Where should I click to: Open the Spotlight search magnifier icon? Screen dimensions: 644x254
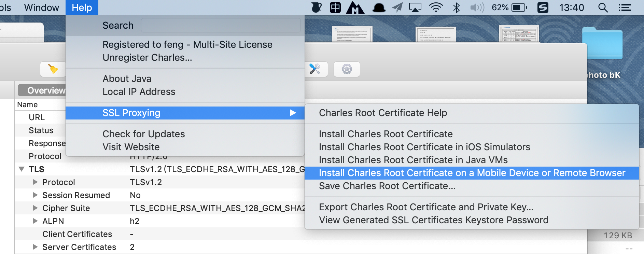click(x=603, y=8)
